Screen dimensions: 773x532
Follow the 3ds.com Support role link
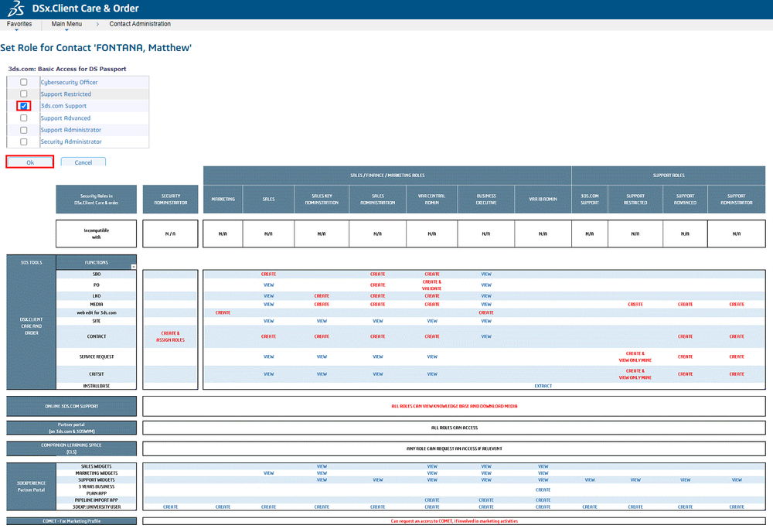[63, 106]
